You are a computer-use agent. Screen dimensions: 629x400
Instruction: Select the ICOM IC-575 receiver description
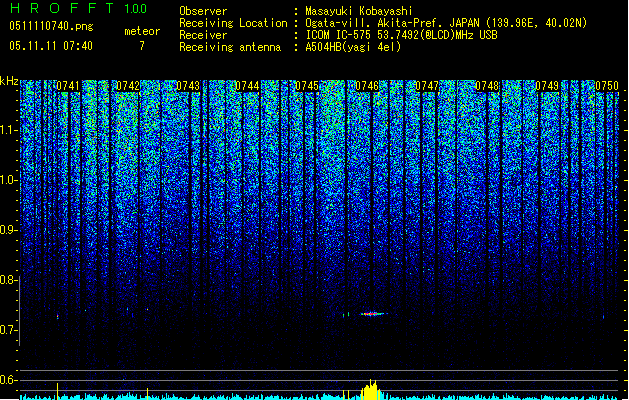click(x=401, y=35)
